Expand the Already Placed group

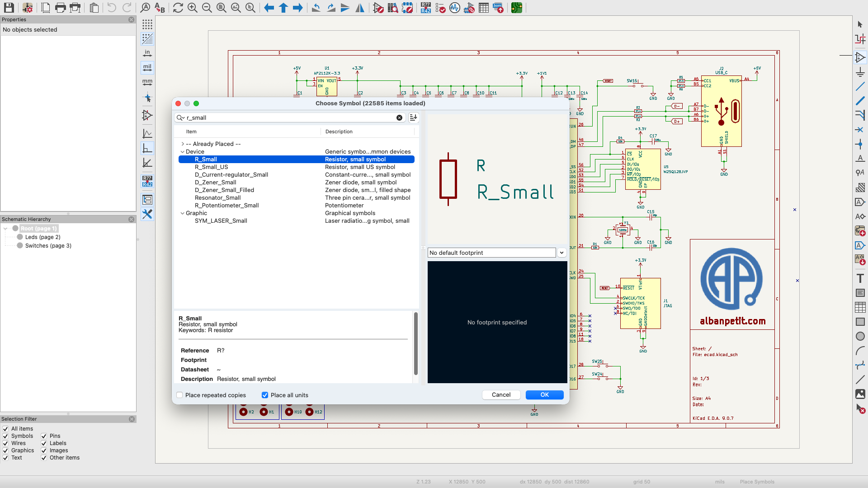click(183, 144)
